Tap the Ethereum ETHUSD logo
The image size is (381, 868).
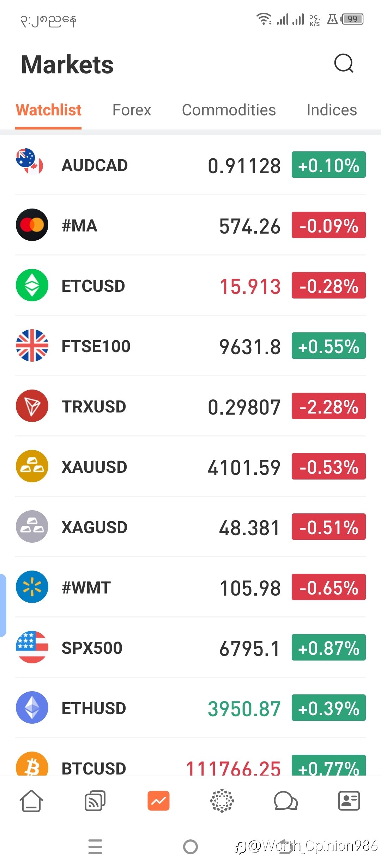[x=32, y=707]
